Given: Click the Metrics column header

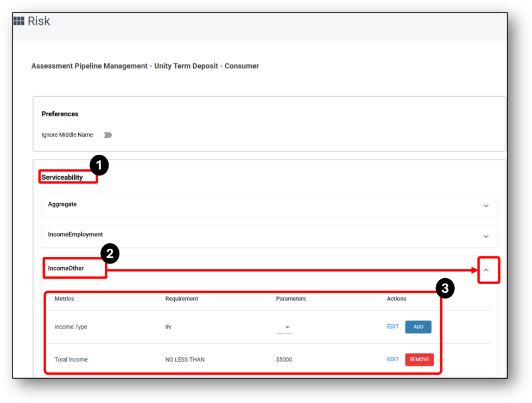Looking at the screenshot, I should [x=64, y=298].
